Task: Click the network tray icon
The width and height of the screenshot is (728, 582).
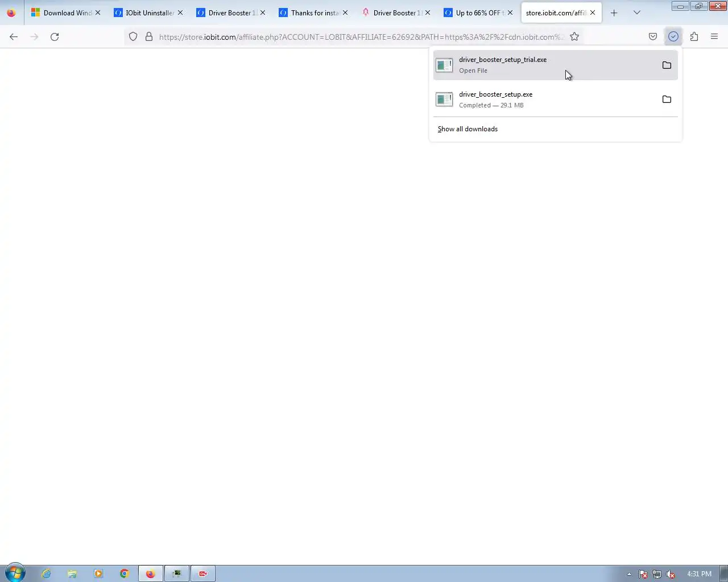Action: tap(657, 574)
